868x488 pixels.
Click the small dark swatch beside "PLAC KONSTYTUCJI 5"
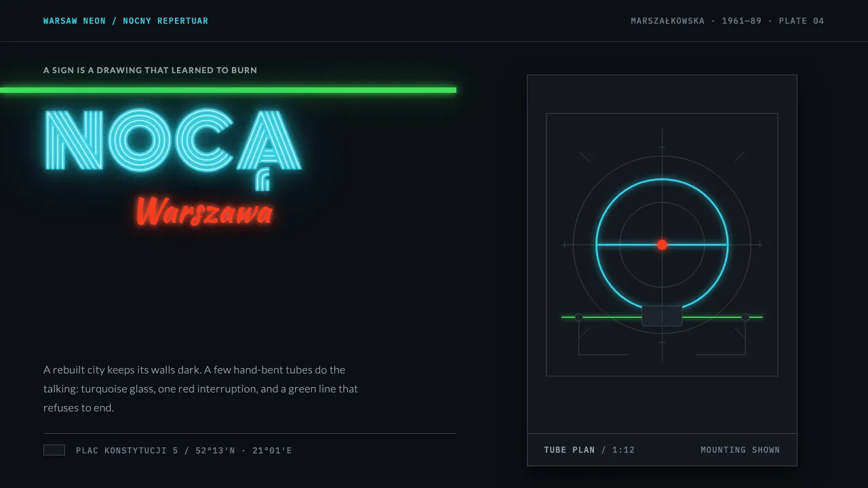click(x=54, y=450)
